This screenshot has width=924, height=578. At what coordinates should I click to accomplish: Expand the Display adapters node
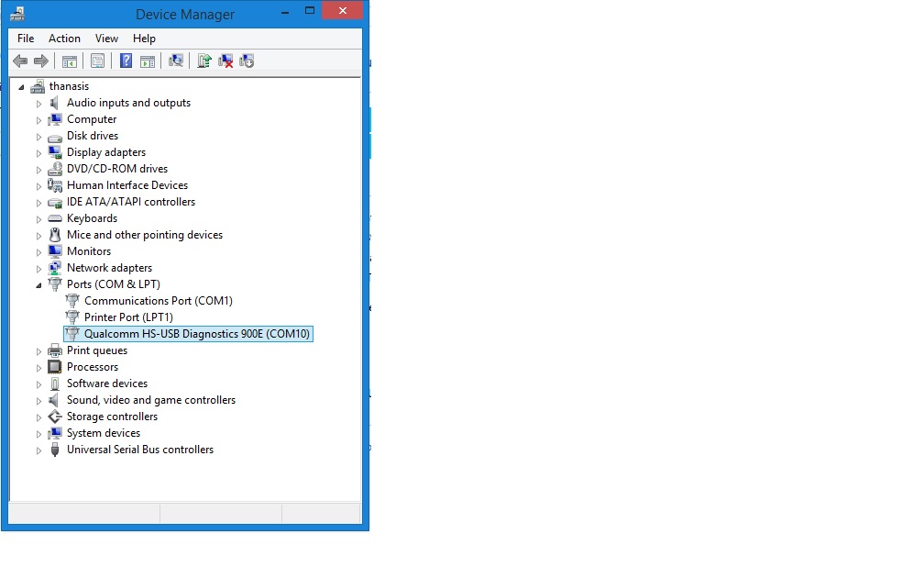coord(39,153)
